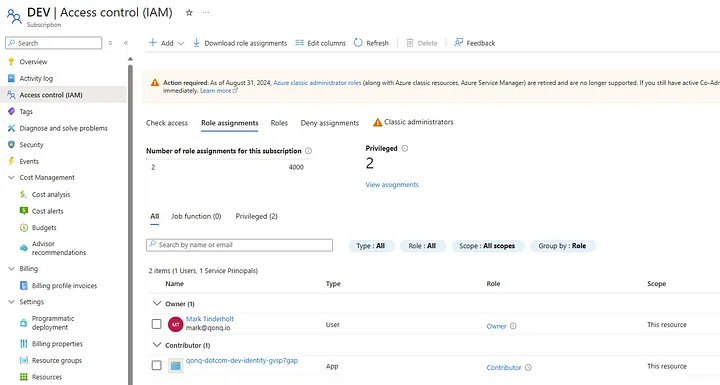Collapse the Contributor (1) group
Image resolution: width=720 pixels, height=385 pixels.
(157, 345)
